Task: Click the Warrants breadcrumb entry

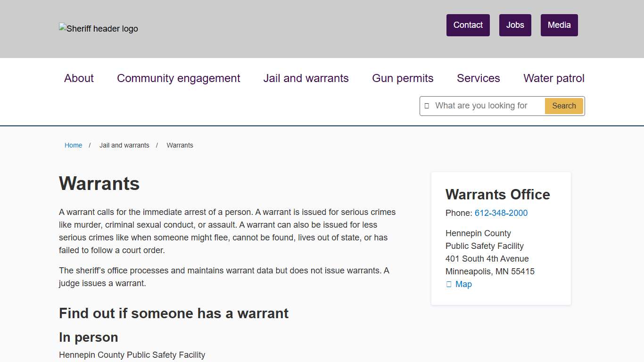Action: 180,145
